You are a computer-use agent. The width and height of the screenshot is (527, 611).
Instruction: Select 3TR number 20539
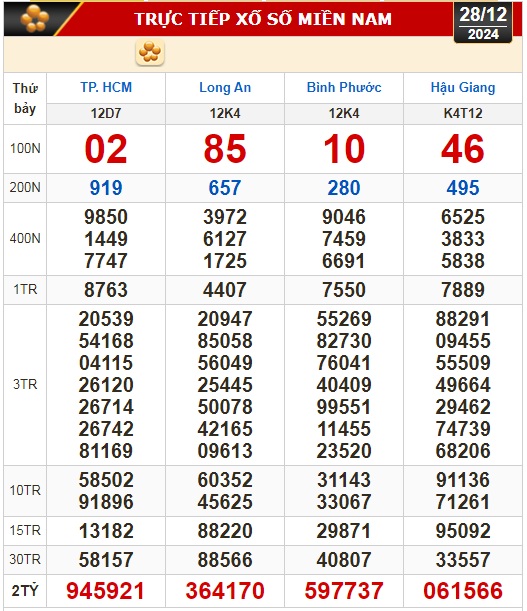point(106,319)
